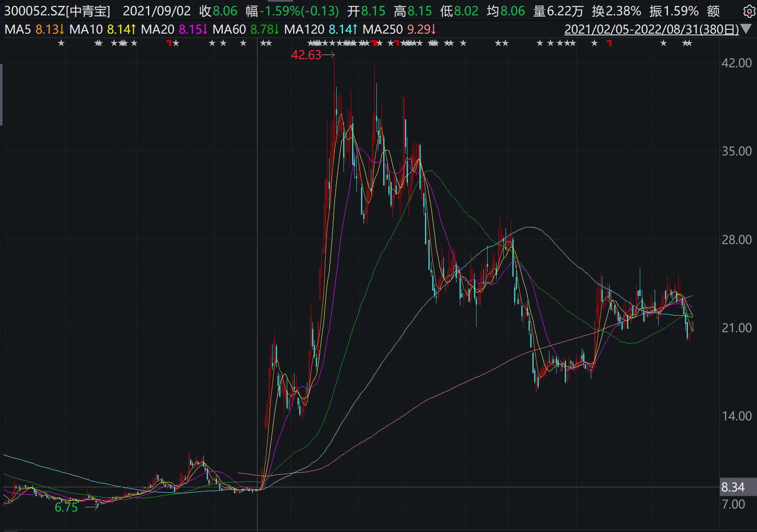Click the 2021/09/02 date in the header
The height and width of the screenshot is (532, 757).
click(157, 11)
